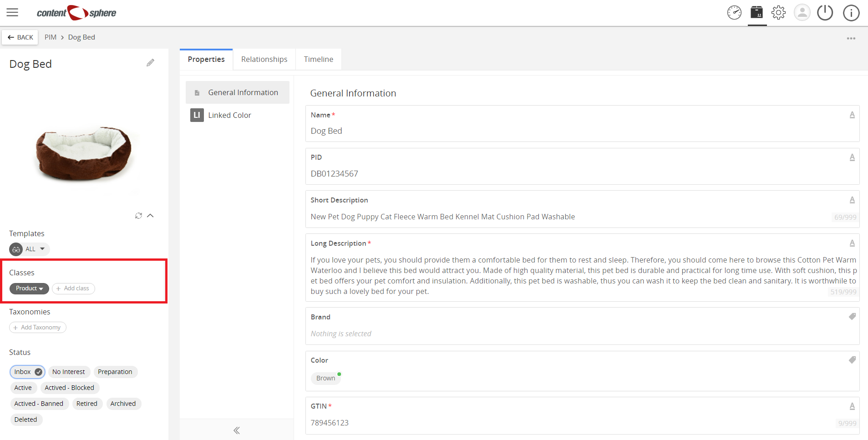Screen dimensions: 868x440
Task: Click the Brown color chip
Action: (x=326, y=378)
